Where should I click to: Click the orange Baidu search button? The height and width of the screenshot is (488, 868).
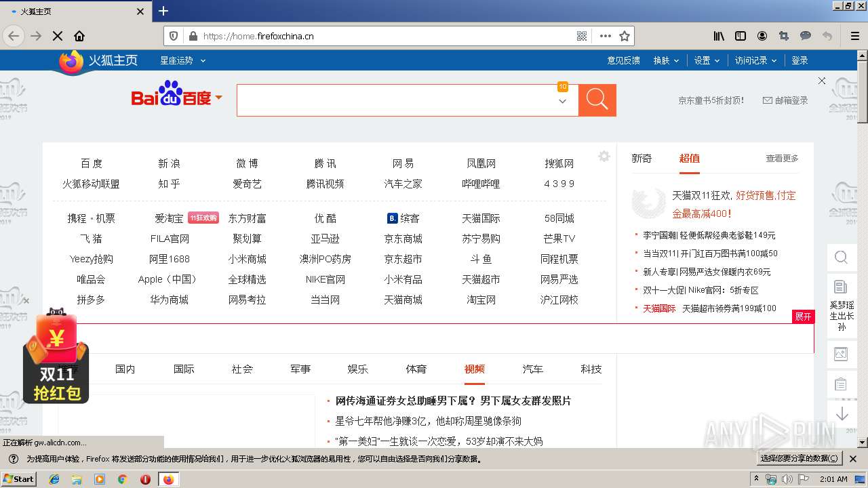[x=597, y=100]
